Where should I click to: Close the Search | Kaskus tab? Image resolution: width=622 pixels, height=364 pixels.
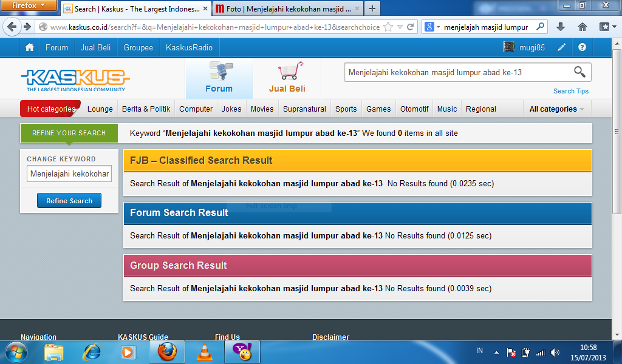pyautogui.click(x=205, y=8)
